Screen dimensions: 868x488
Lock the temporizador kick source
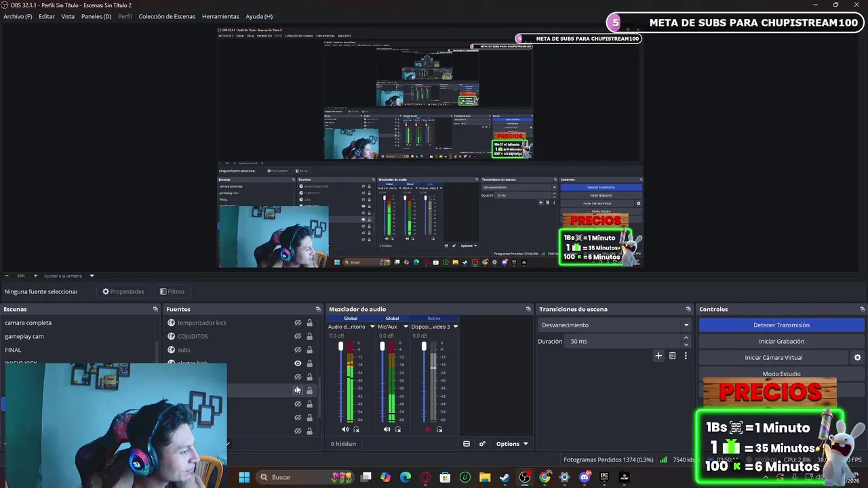point(309,323)
